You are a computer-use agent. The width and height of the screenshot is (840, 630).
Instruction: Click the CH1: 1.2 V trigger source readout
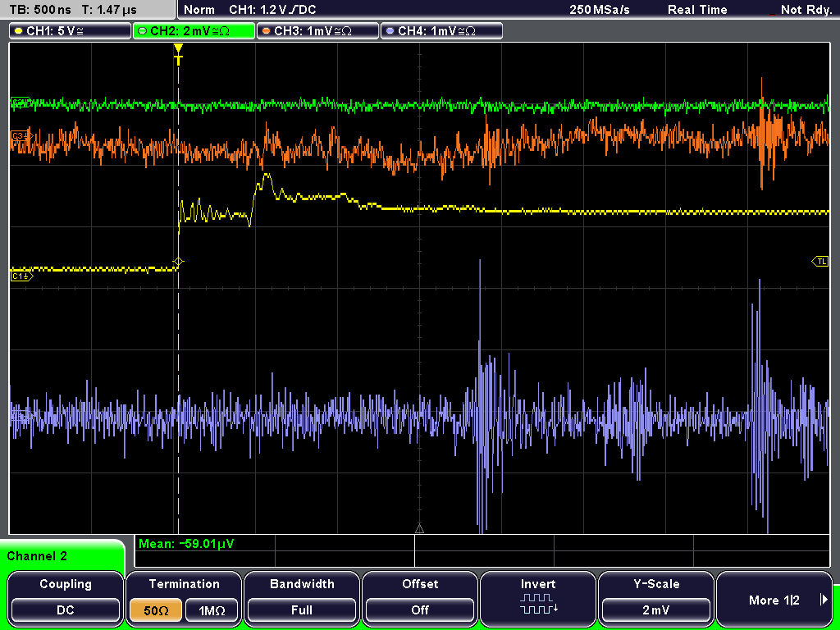point(272,10)
